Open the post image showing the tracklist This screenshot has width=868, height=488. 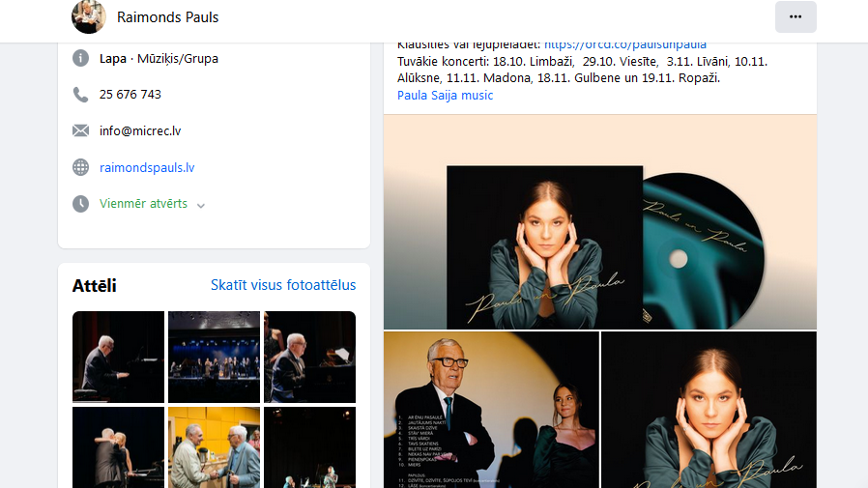click(491, 410)
